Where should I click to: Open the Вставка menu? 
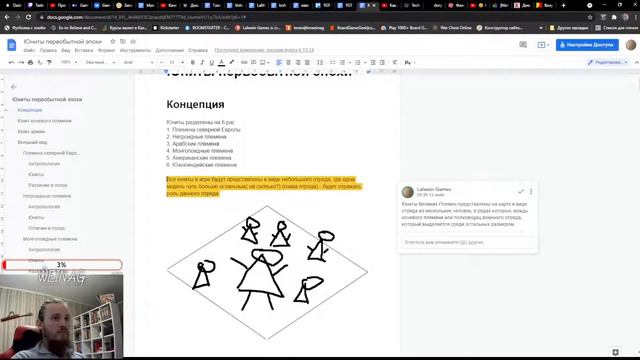tap(84, 50)
